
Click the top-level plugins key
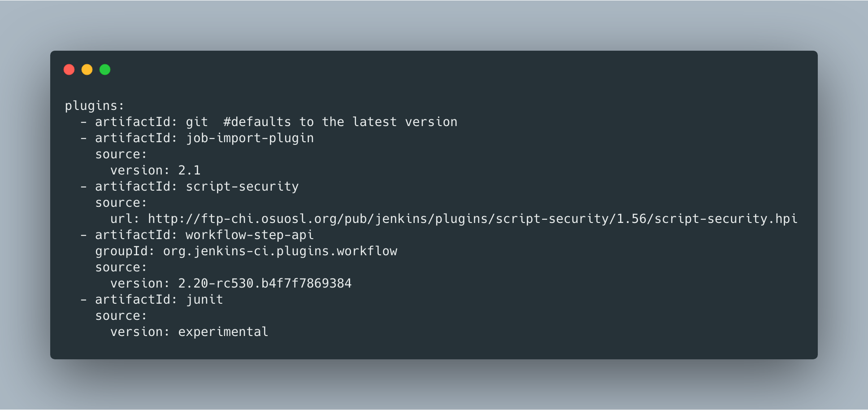click(94, 106)
